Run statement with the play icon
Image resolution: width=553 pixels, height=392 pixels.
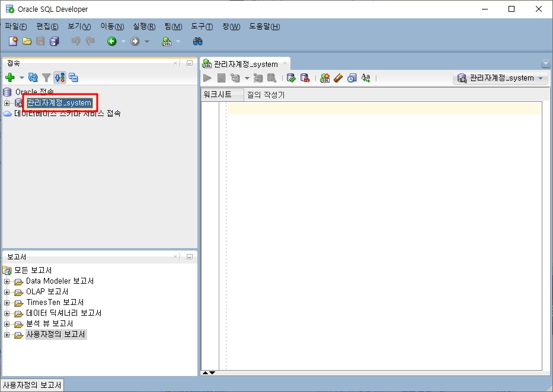pyautogui.click(x=207, y=78)
